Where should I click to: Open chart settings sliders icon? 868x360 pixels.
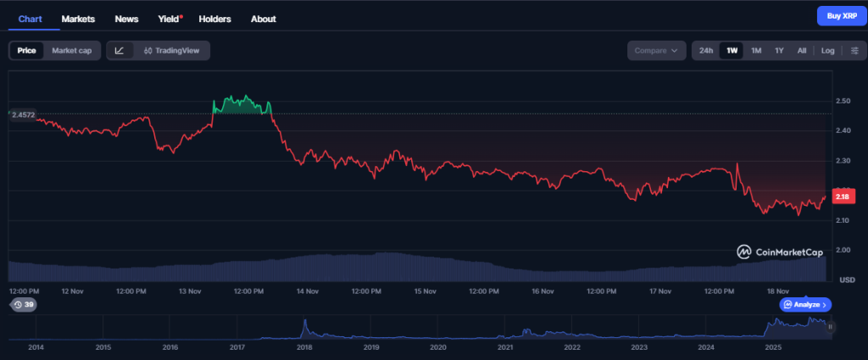point(854,51)
